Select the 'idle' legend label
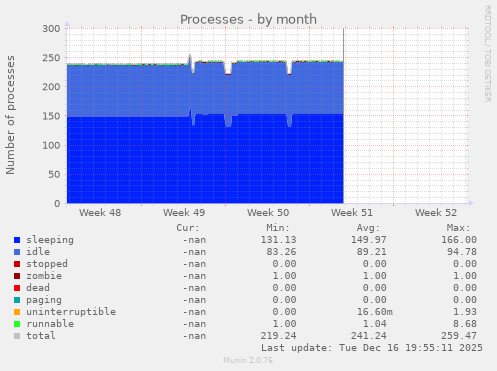 [x=38, y=252]
